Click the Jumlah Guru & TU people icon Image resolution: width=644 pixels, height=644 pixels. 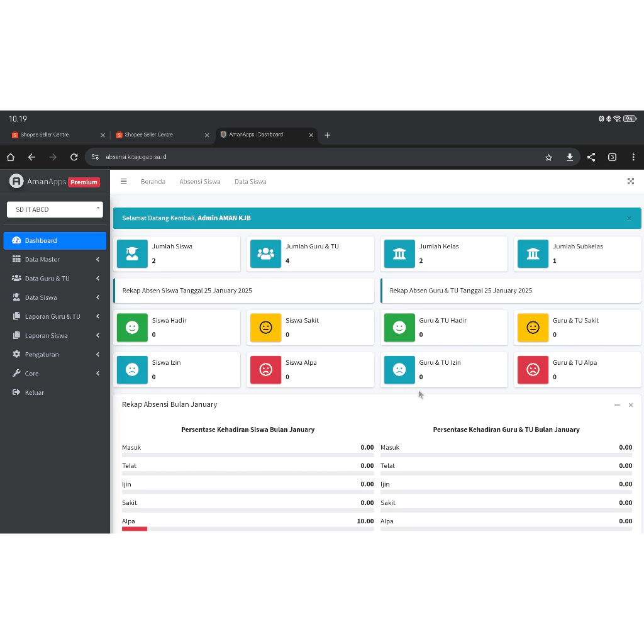tap(266, 253)
